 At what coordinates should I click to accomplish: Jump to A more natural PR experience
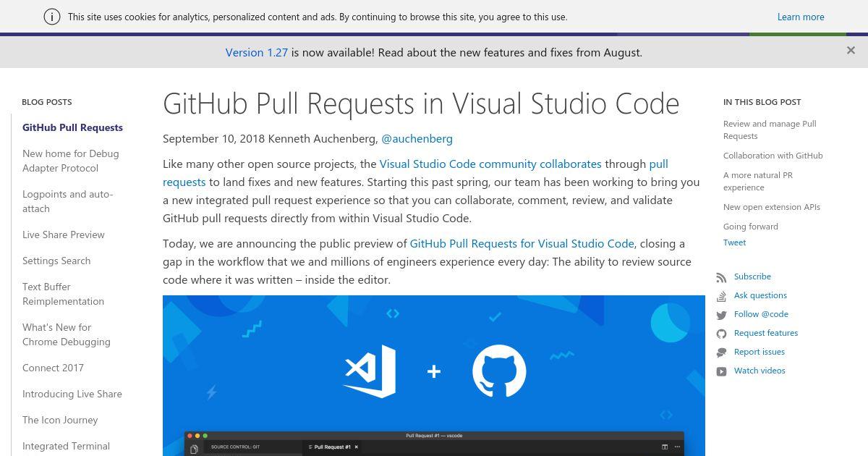(758, 181)
